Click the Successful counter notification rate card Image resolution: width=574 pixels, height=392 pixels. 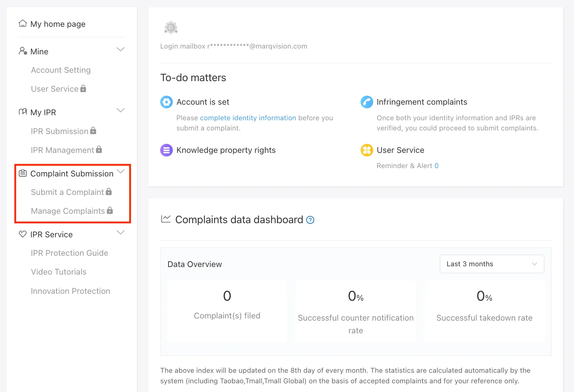pyautogui.click(x=356, y=310)
